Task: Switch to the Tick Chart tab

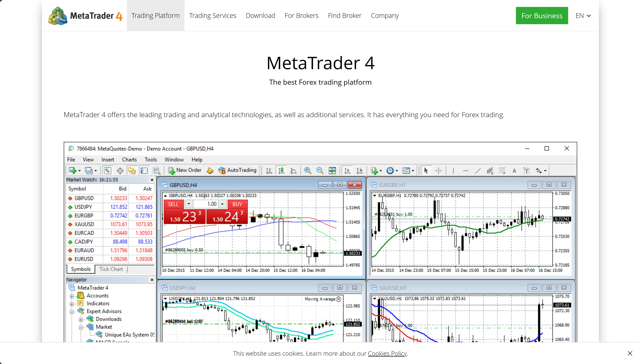Action: [x=111, y=269]
